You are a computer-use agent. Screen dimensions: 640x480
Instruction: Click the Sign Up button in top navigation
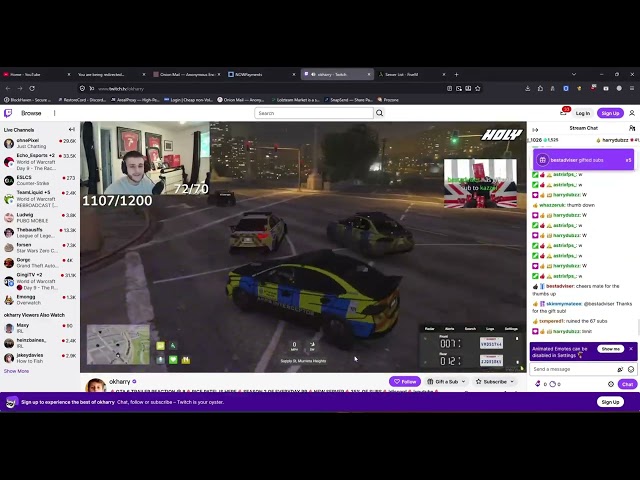[x=610, y=113]
